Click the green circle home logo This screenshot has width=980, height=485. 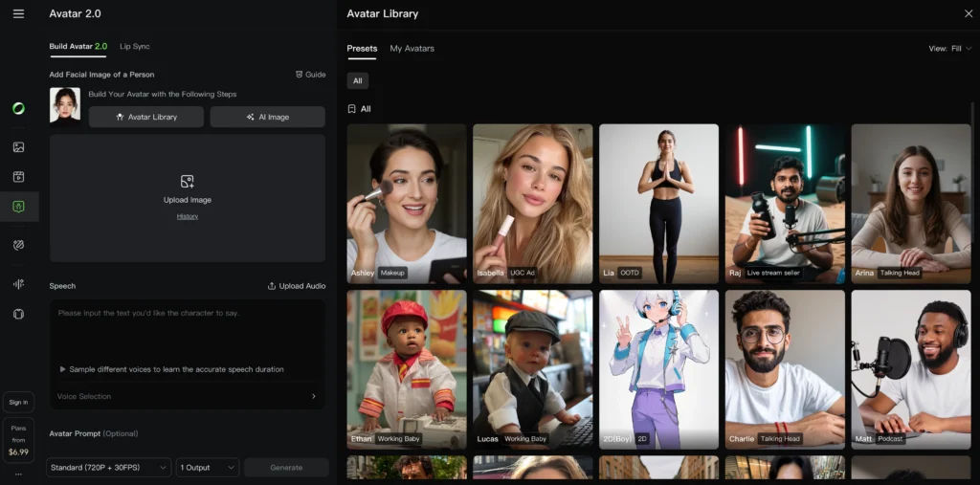coord(18,108)
